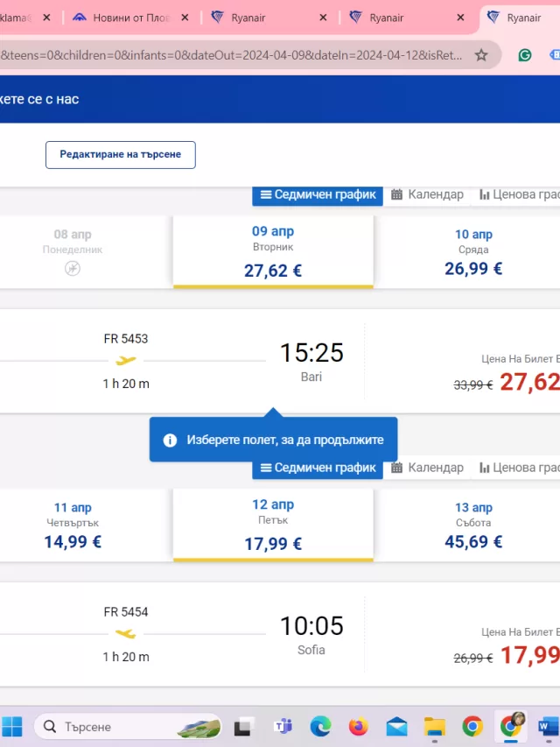Open Microsoft Edge from the taskbar
The width and height of the screenshot is (560, 747).
click(x=320, y=727)
